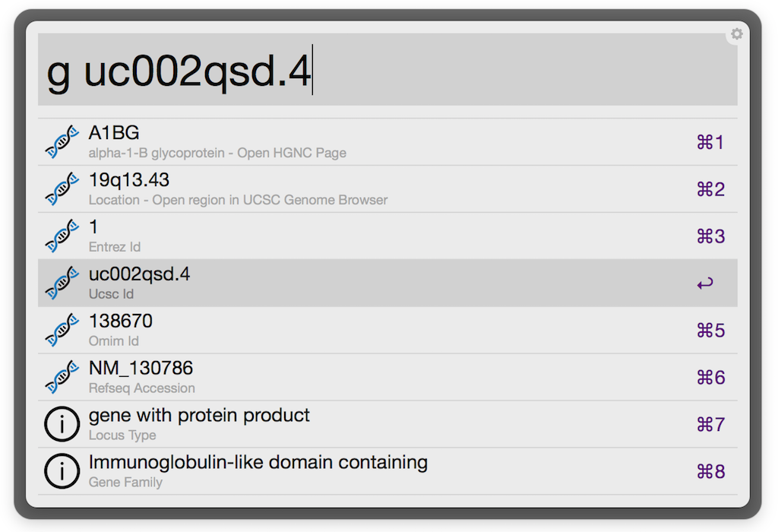This screenshot has width=778, height=532.
Task: Open the A1BG HGNC page result
Action: 217,142
